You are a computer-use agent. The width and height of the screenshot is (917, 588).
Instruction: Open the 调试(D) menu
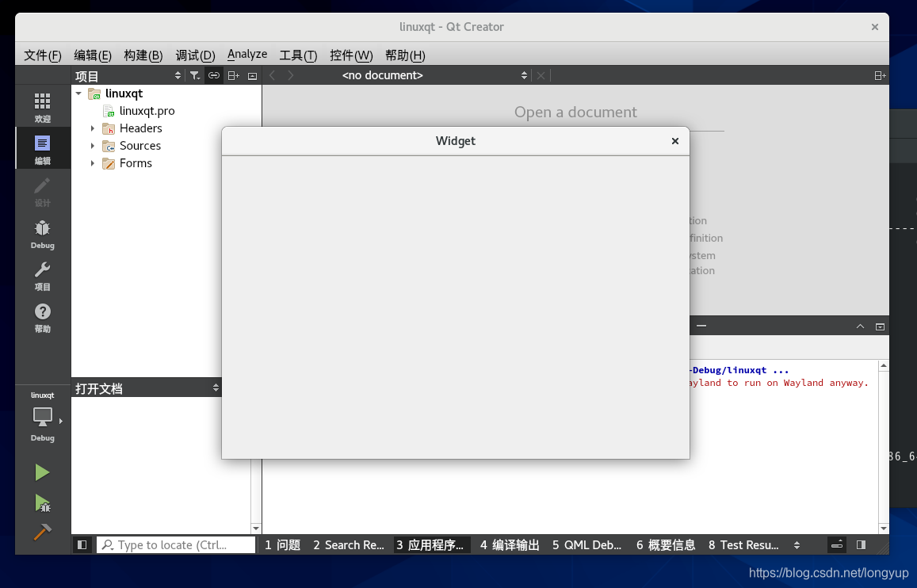click(x=195, y=55)
